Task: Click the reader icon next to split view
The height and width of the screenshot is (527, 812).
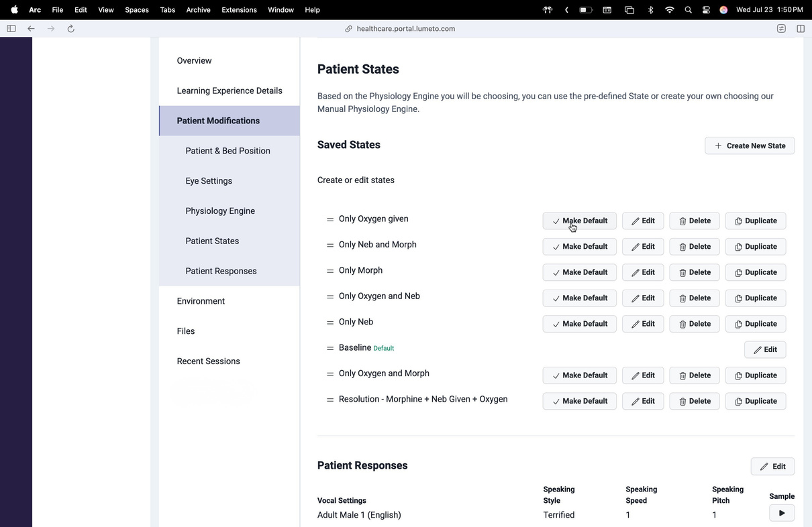Action: coord(781,29)
